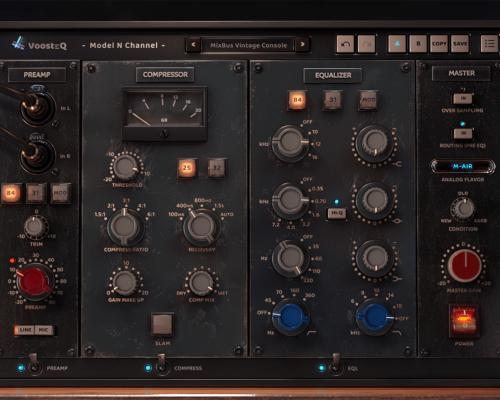Toggle the ROUTING (PRE EQ) IN button
The image size is (500, 400).
pos(463,133)
